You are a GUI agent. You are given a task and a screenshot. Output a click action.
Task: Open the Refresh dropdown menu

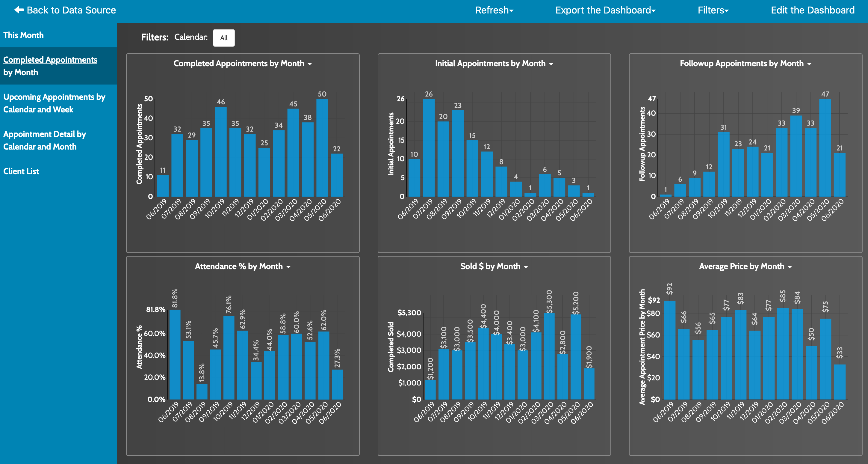pyautogui.click(x=494, y=10)
